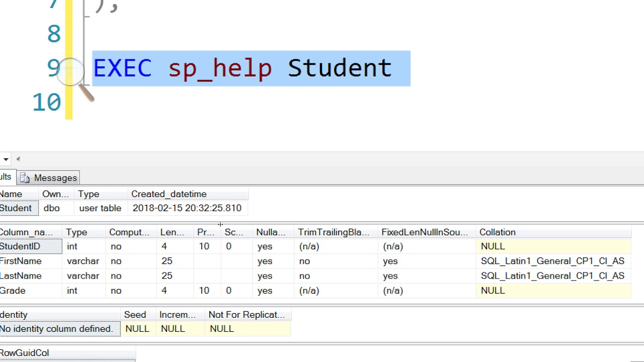
Task: Switch to the Results tab
Action: click(x=7, y=176)
